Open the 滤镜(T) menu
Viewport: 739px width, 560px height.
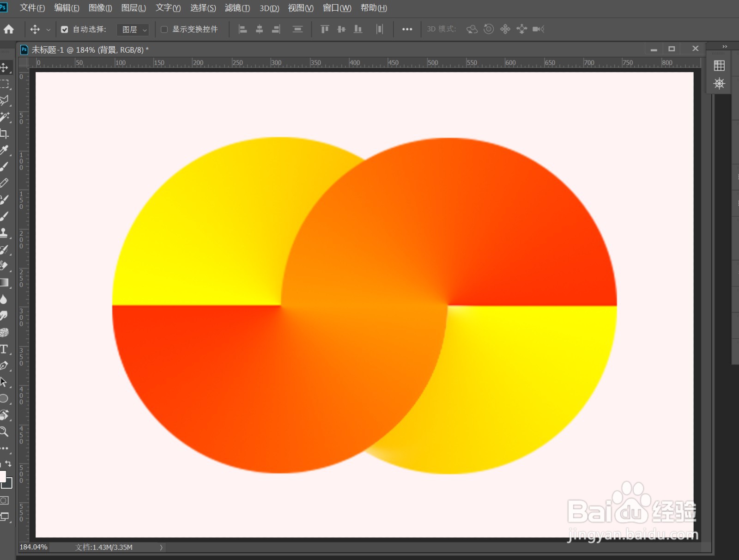(x=237, y=8)
